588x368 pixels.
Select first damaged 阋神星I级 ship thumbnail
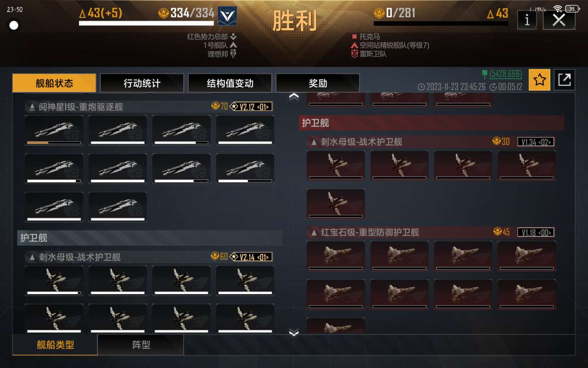(54, 131)
